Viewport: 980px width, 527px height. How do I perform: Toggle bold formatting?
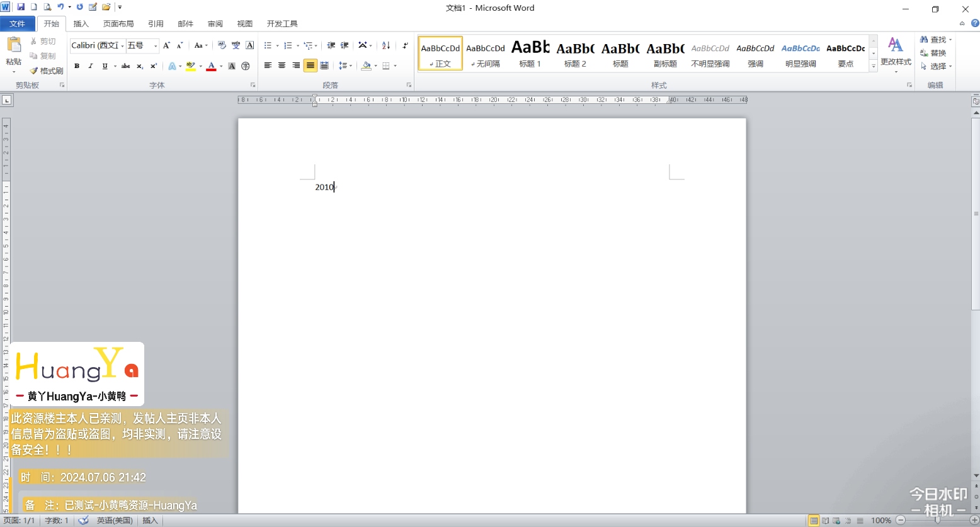77,66
